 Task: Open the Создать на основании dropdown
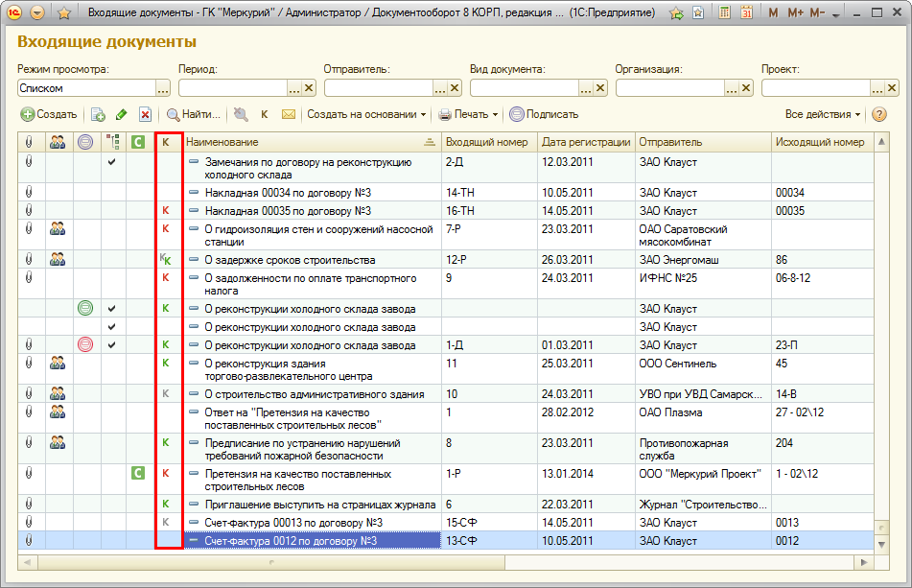pos(366,114)
